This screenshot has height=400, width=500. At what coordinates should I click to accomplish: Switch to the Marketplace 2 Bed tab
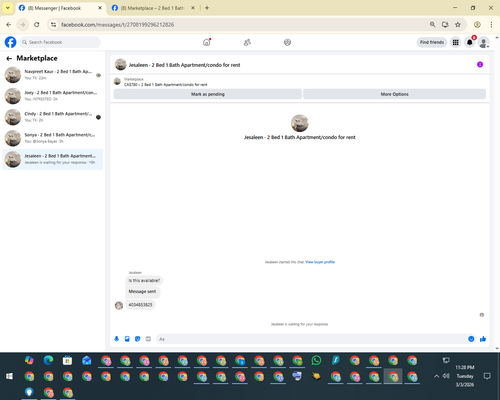[152, 8]
